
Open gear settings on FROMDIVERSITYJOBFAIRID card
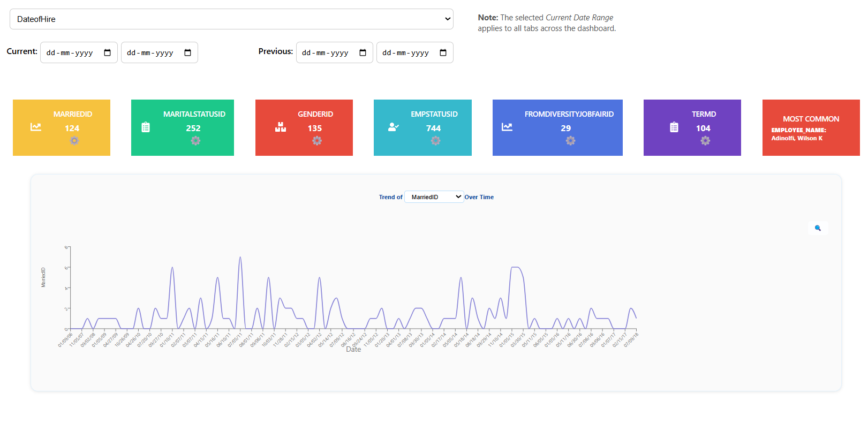point(570,141)
